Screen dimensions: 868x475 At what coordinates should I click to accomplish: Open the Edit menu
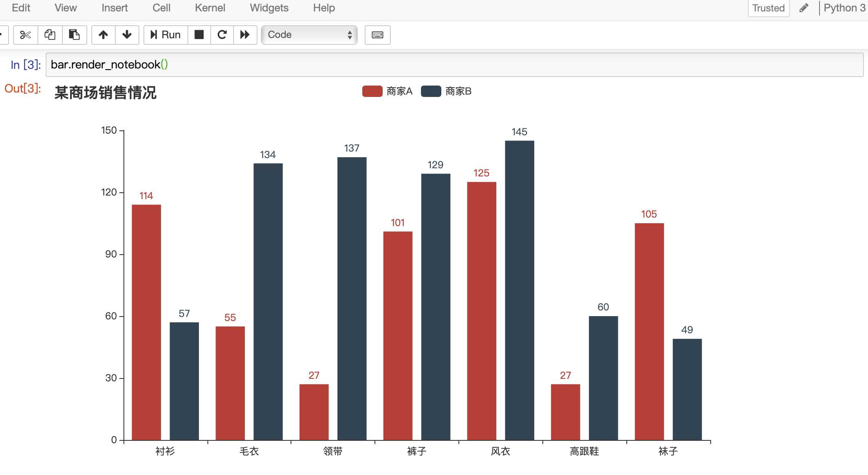coord(21,8)
